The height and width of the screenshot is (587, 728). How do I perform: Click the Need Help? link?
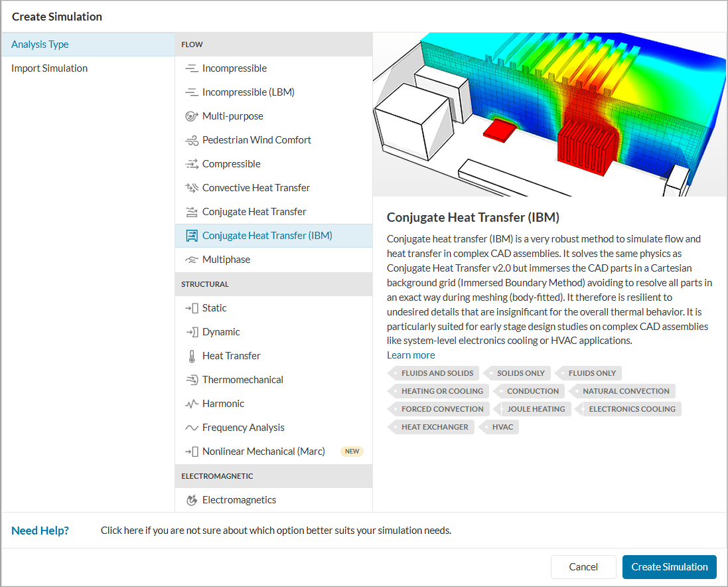[40, 531]
